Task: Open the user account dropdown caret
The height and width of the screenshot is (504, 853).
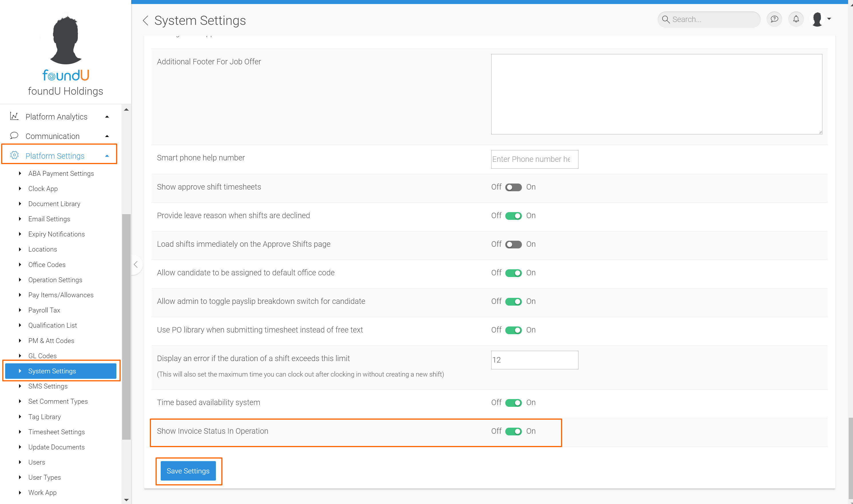Action: coord(829,19)
